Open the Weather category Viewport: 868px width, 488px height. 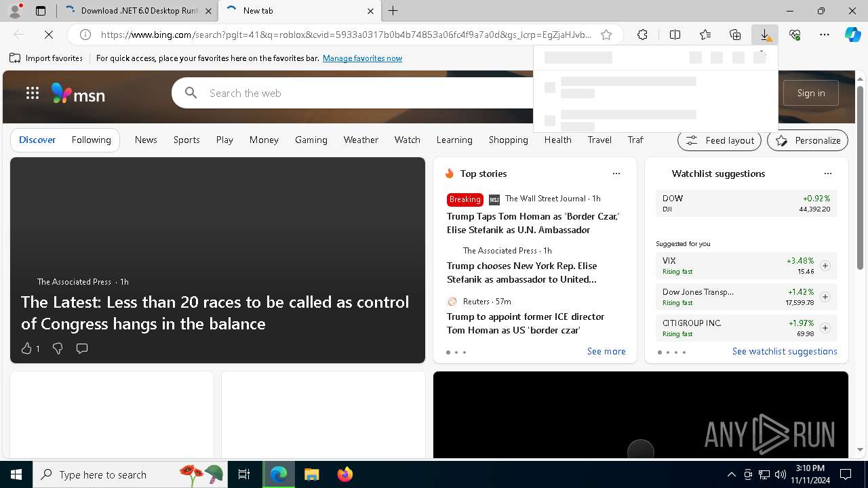click(361, 140)
